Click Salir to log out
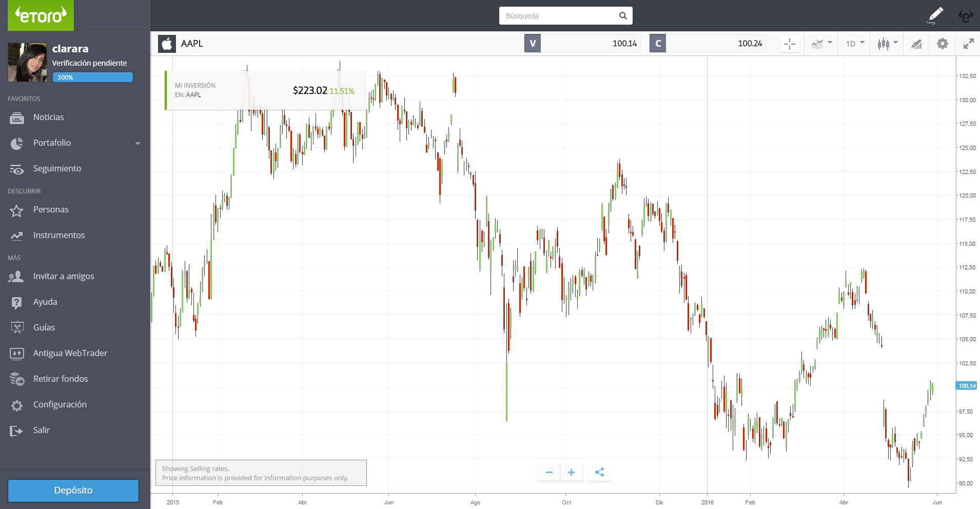Image resolution: width=980 pixels, height=509 pixels. point(42,430)
